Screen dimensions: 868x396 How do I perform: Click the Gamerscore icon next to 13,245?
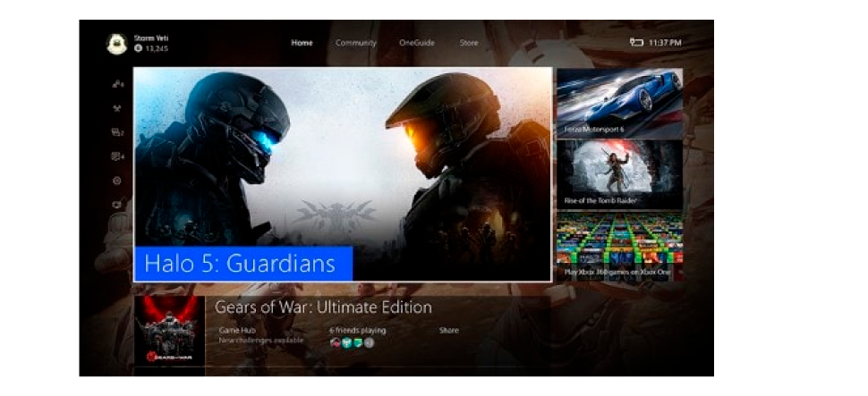pos(139,48)
